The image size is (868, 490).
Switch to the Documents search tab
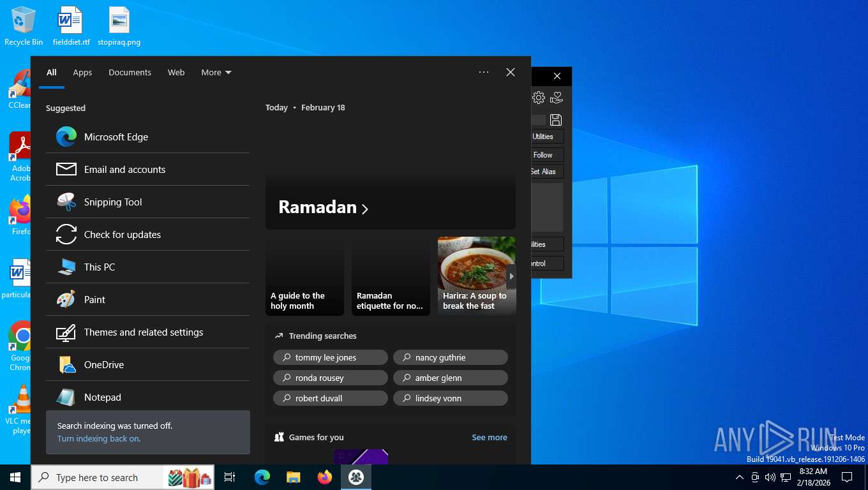pyautogui.click(x=130, y=73)
